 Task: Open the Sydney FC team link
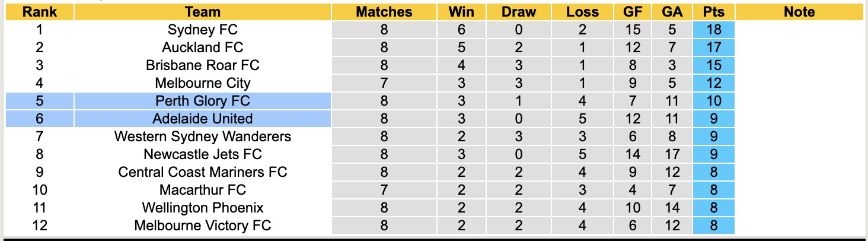pos(202,30)
